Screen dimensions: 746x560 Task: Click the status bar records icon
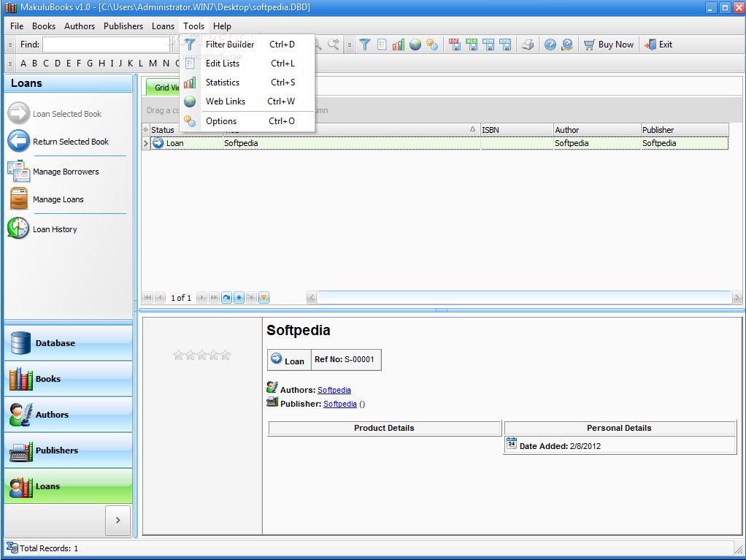coord(12,548)
